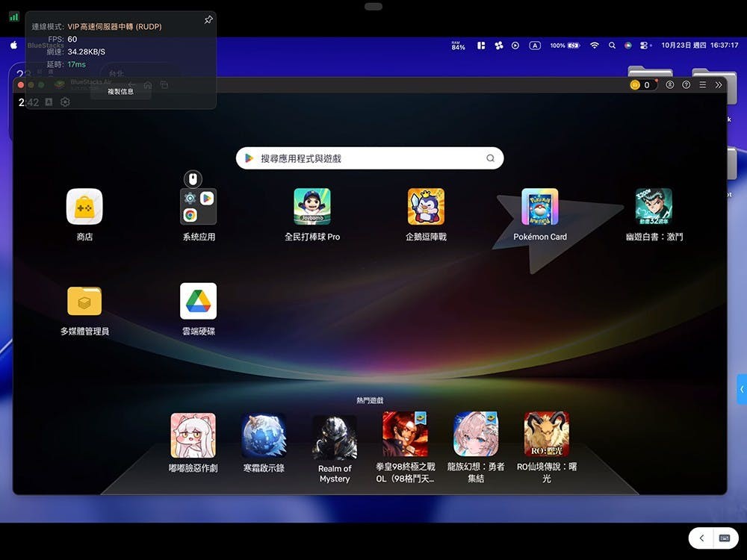Click the BlueStacks home icon in title bar

coord(148,85)
